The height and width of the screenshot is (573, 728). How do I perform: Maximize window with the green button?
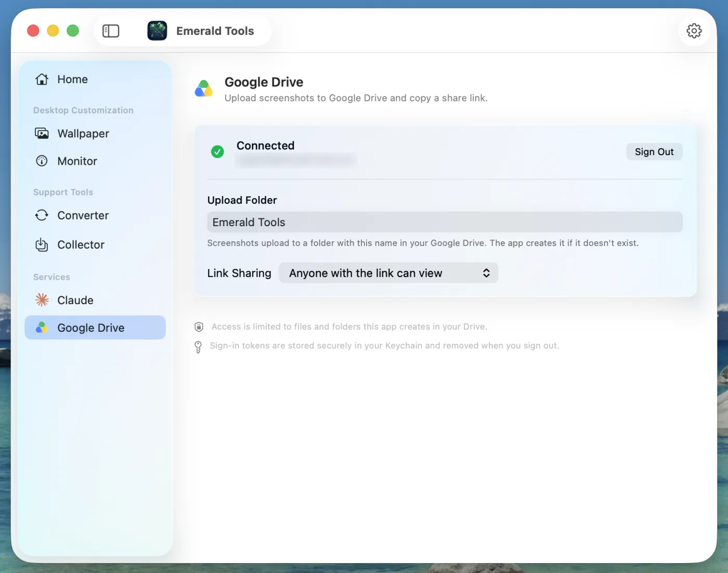click(x=73, y=31)
